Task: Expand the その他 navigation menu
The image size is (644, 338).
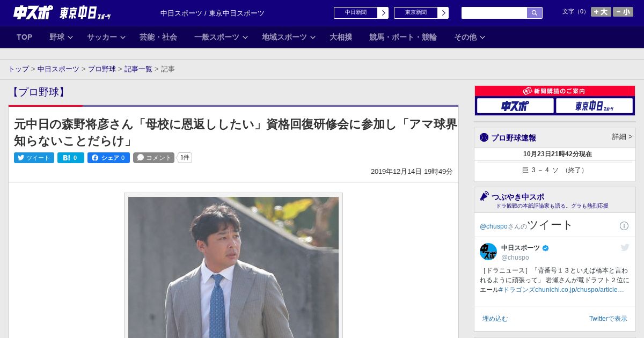Action: click(x=470, y=37)
